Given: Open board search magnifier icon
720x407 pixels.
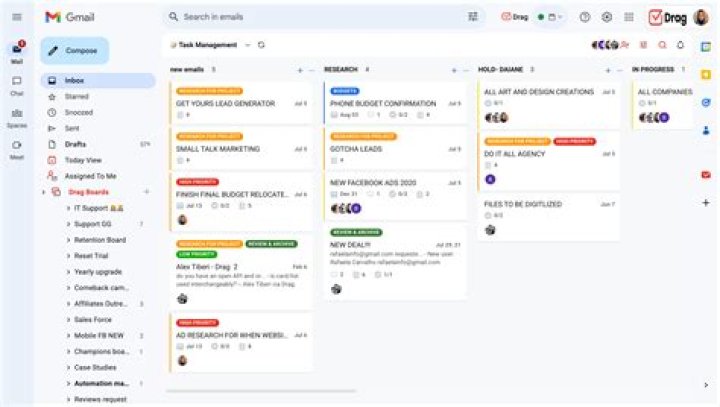Looking at the screenshot, I should click(662, 45).
